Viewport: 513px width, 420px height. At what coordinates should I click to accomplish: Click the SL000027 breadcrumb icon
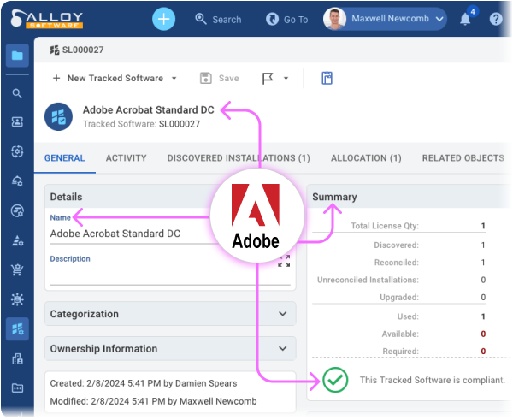pyautogui.click(x=55, y=50)
